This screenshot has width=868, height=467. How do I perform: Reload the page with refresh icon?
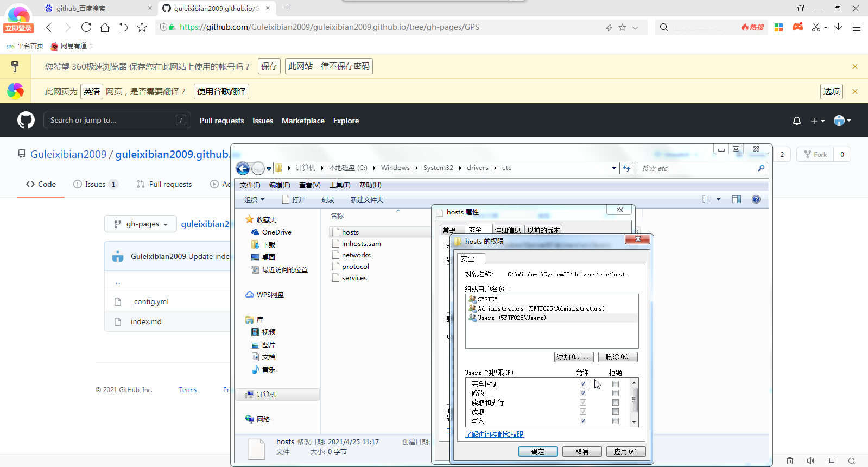click(x=86, y=27)
